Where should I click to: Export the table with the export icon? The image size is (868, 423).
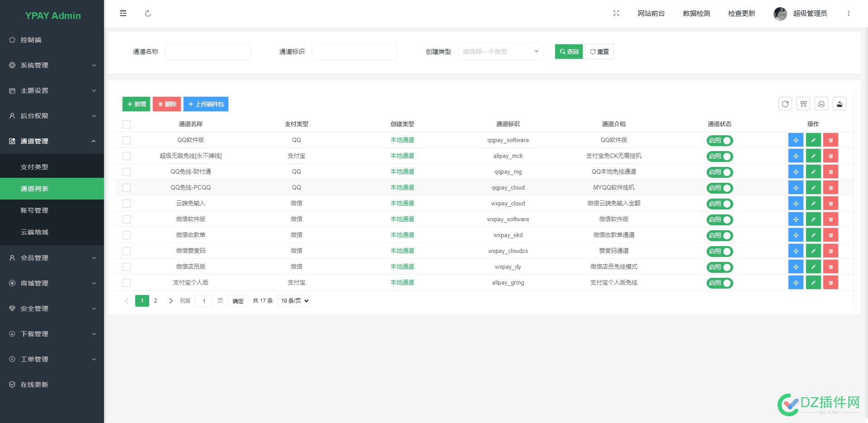click(x=840, y=104)
